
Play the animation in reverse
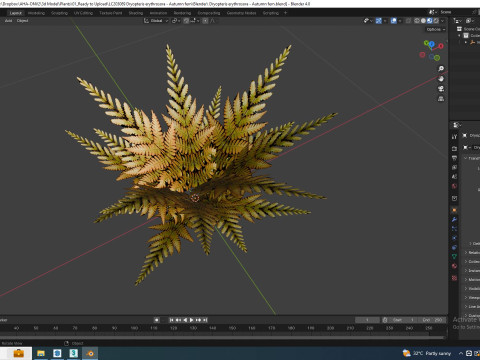pos(185,320)
